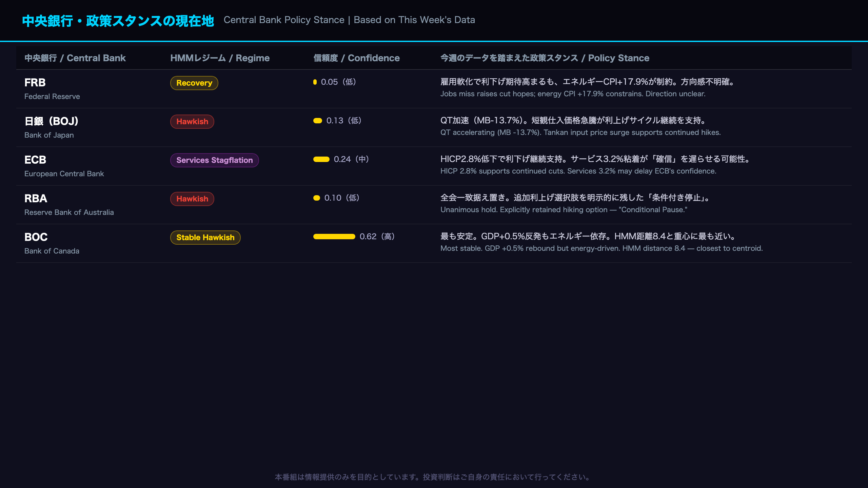Select the FRB bank name

(35, 82)
